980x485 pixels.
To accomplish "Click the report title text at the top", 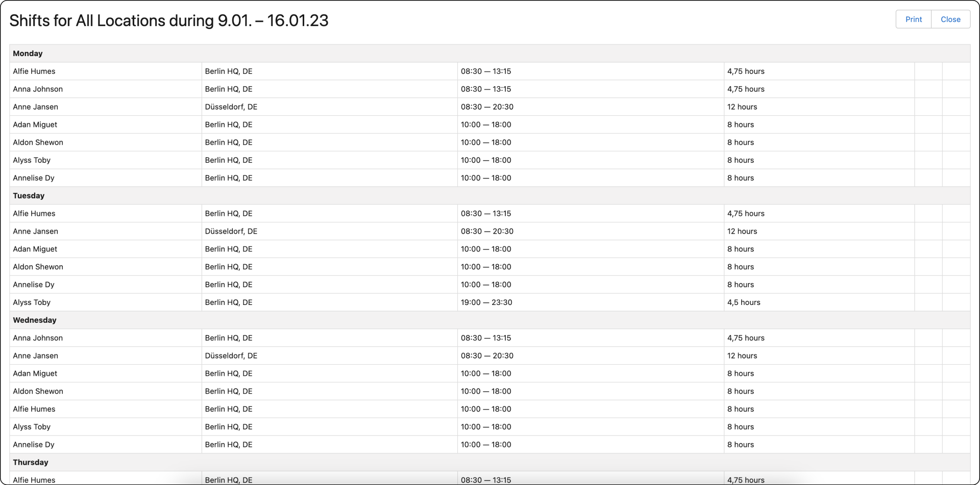I will click(x=168, y=20).
